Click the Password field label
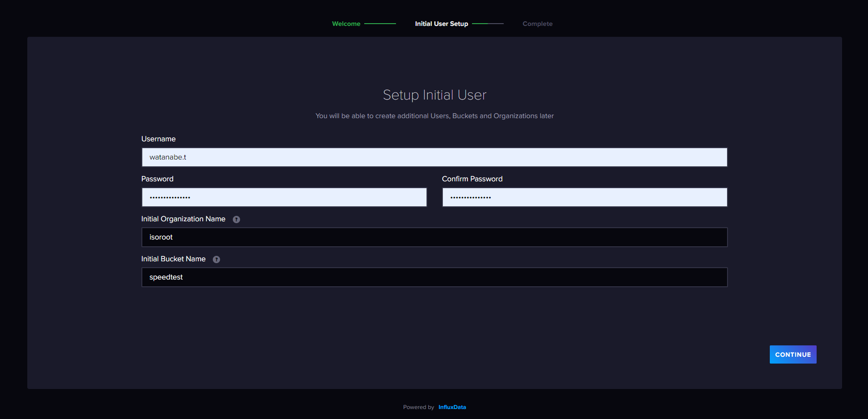The height and width of the screenshot is (419, 868). click(157, 179)
